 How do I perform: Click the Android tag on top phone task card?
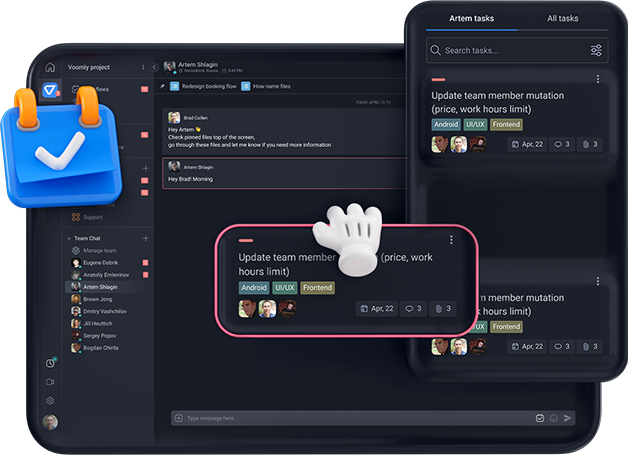pos(446,125)
